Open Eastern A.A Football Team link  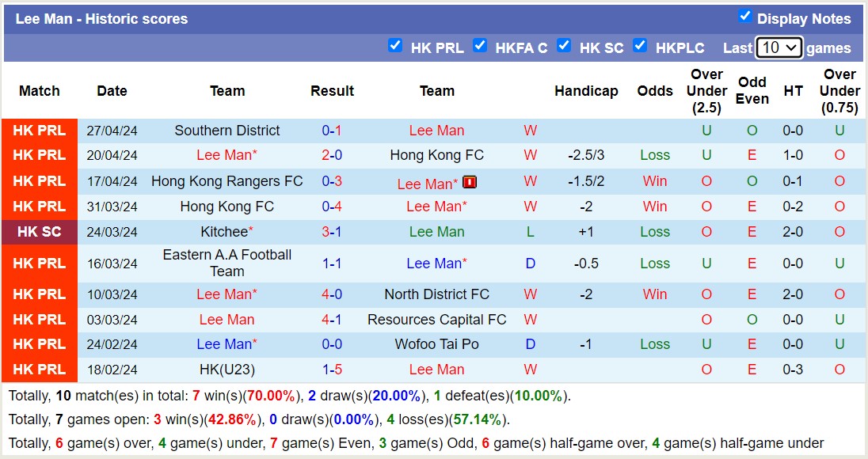click(x=227, y=263)
